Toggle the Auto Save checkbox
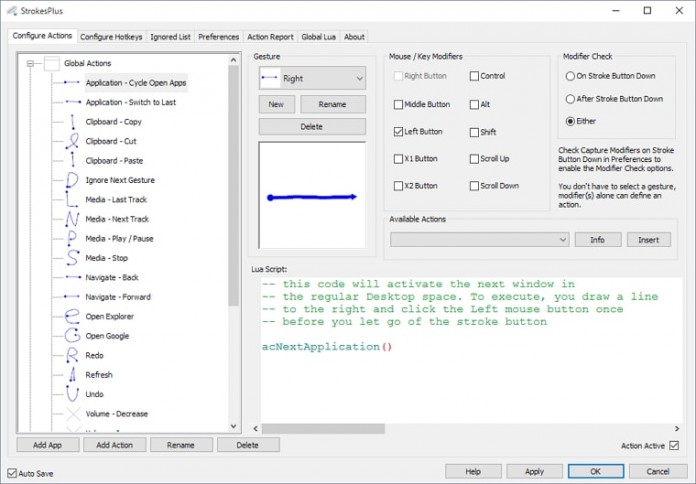Image resolution: width=696 pixels, height=484 pixels. (12, 473)
